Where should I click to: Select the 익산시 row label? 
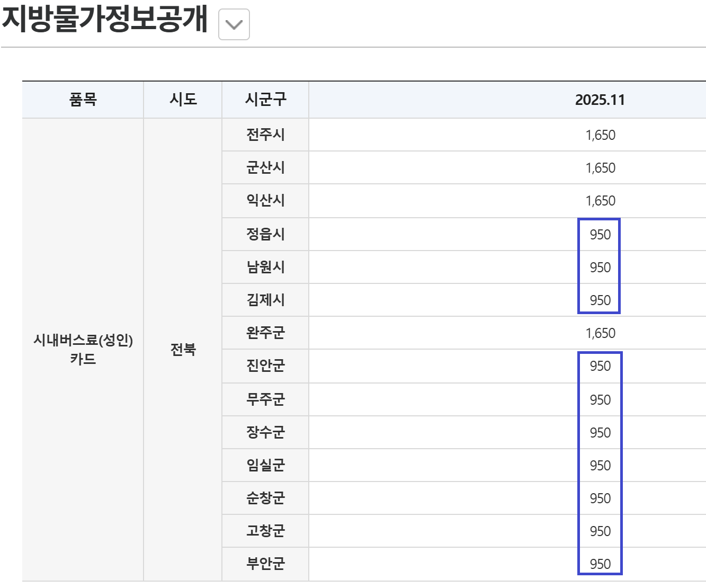coord(265,201)
